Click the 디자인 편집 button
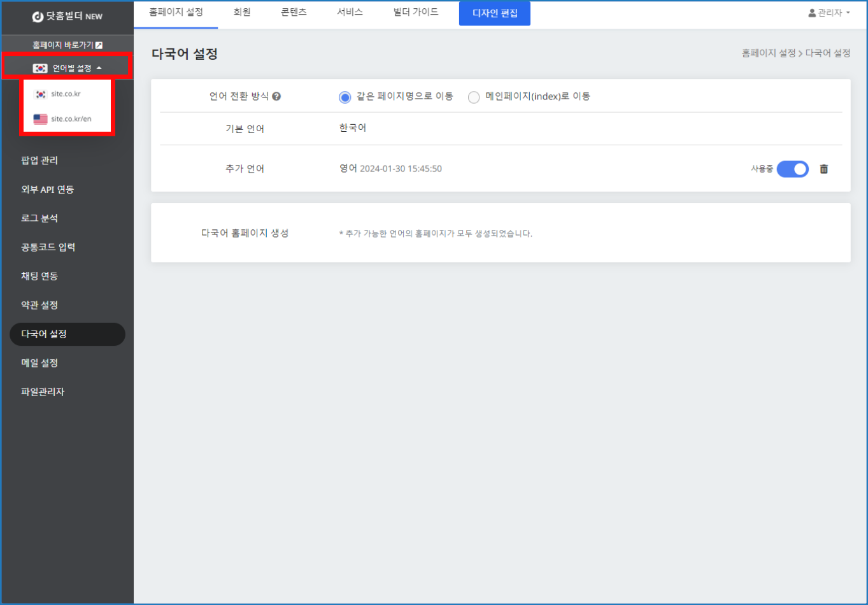 pos(494,13)
